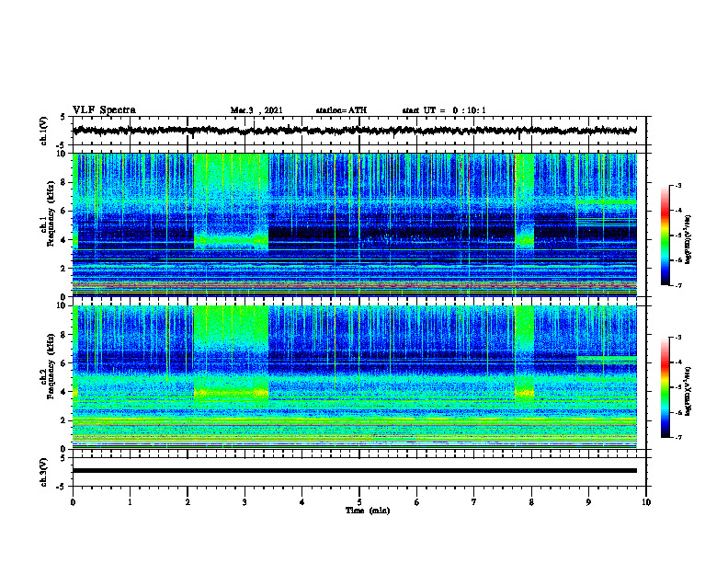The width and height of the screenshot is (728, 563).
Task: Click the "VLF Spectra" plot title
Action: point(104,110)
